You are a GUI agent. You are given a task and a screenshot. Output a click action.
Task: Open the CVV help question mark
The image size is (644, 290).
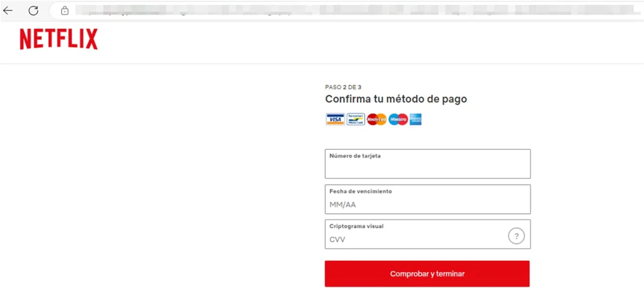click(x=516, y=236)
